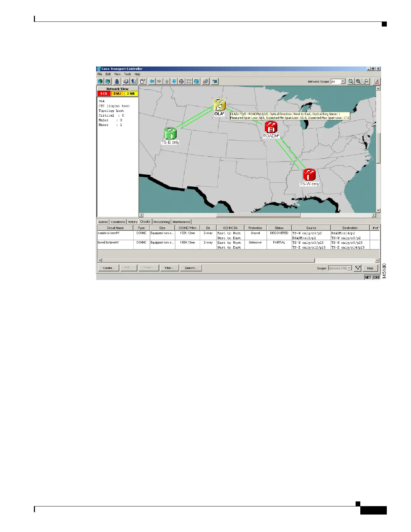
Task: Sort by the OCHNC Wlen column header
Action: pyautogui.click(x=187, y=228)
